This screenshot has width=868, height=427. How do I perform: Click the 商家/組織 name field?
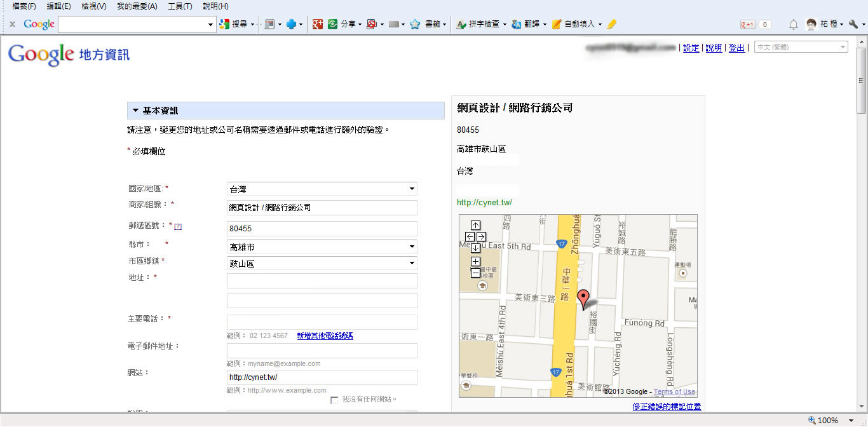[322, 208]
